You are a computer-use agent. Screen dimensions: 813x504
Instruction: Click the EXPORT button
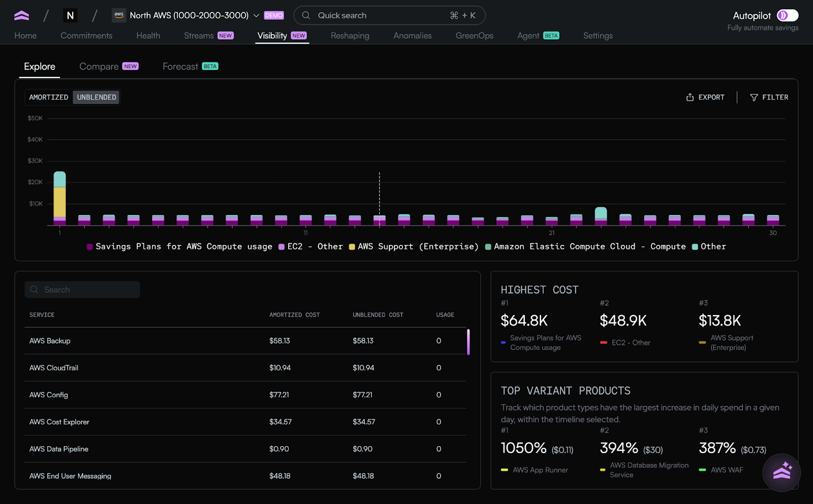(705, 97)
